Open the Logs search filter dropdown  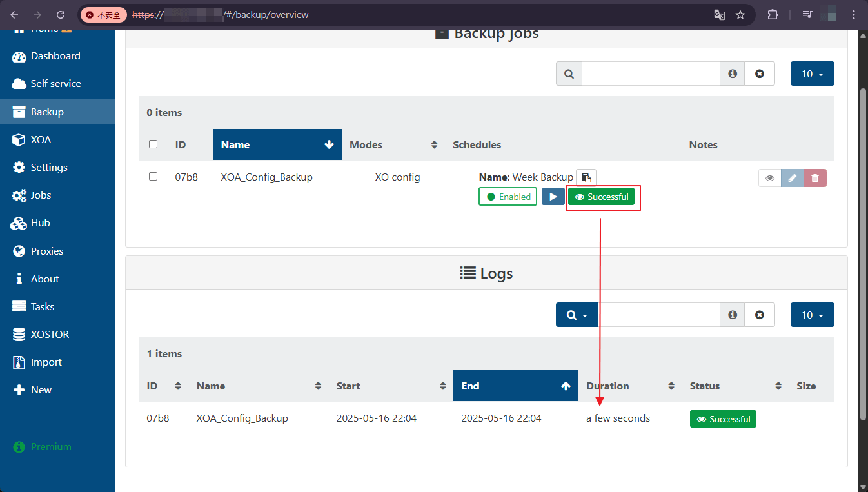[x=577, y=315]
